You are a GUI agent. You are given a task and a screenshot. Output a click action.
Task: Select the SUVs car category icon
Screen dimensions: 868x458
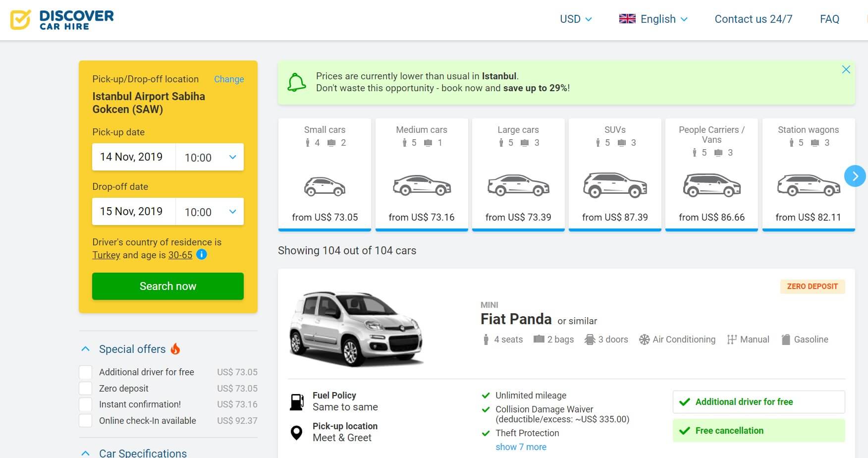[615, 186]
